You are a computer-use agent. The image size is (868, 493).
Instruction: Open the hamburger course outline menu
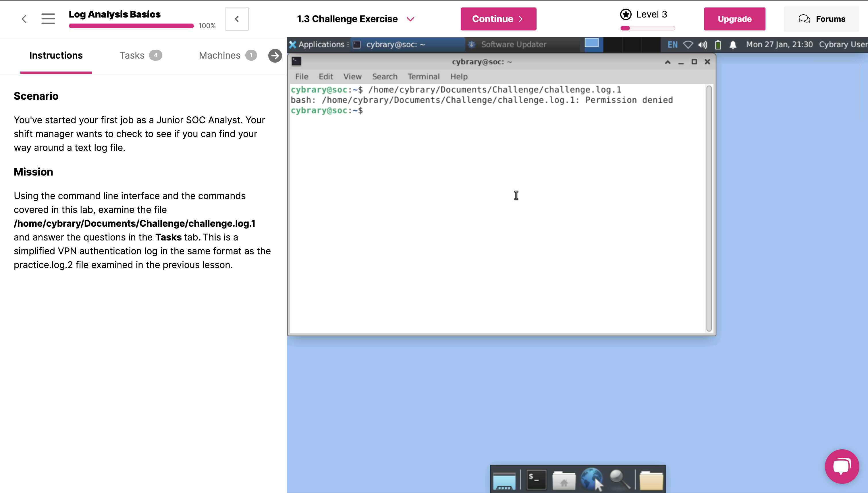pyautogui.click(x=48, y=19)
